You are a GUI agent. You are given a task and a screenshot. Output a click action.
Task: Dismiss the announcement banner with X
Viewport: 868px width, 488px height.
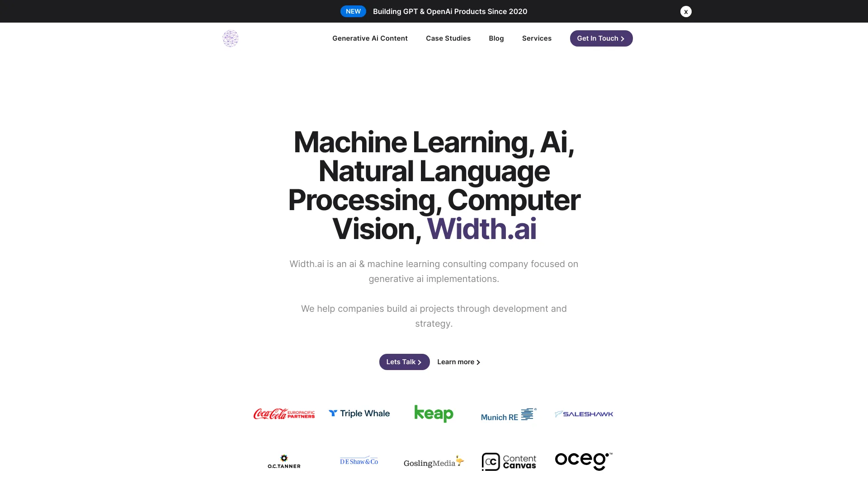pyautogui.click(x=685, y=11)
